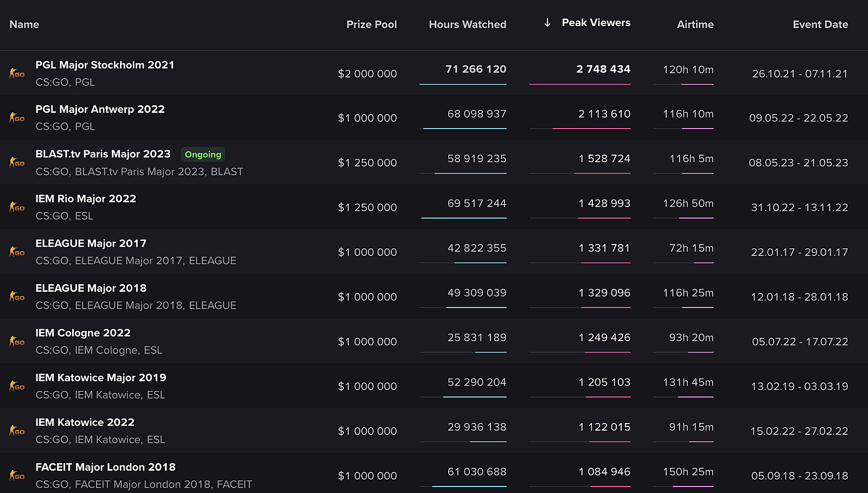This screenshot has height=493, width=868.
Task: Click CS:GO icon beside PGL Major Stockholm 2021
Action: point(17,73)
